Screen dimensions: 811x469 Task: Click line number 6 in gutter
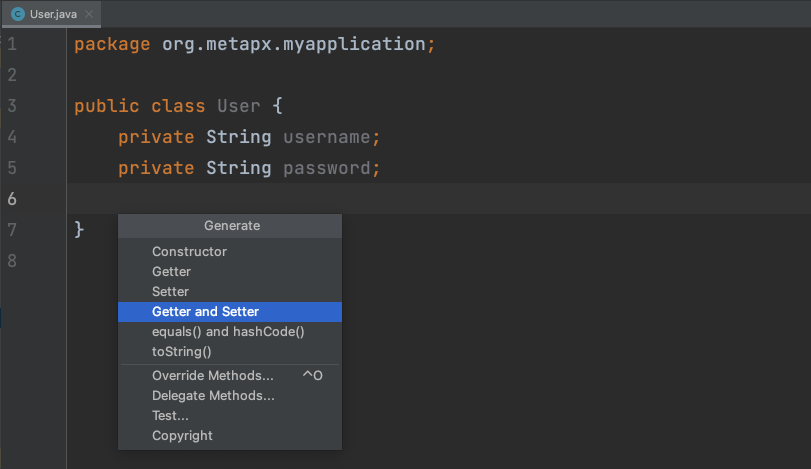point(12,199)
